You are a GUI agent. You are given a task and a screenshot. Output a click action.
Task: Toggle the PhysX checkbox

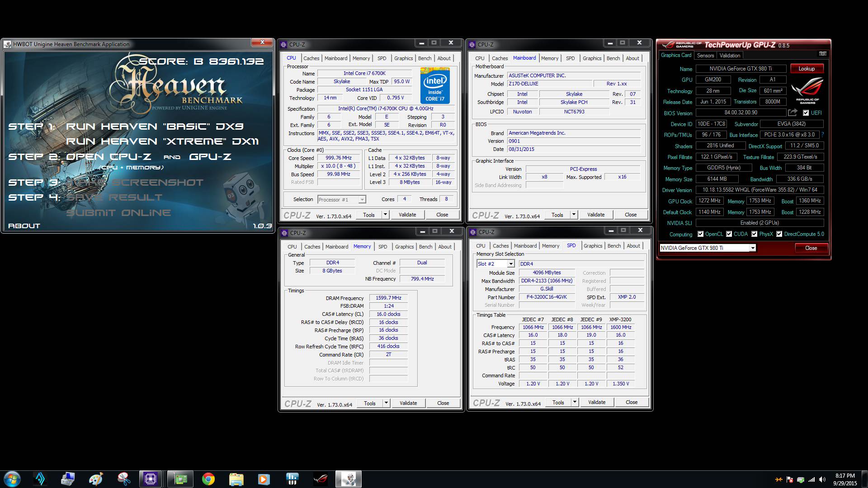tap(754, 234)
